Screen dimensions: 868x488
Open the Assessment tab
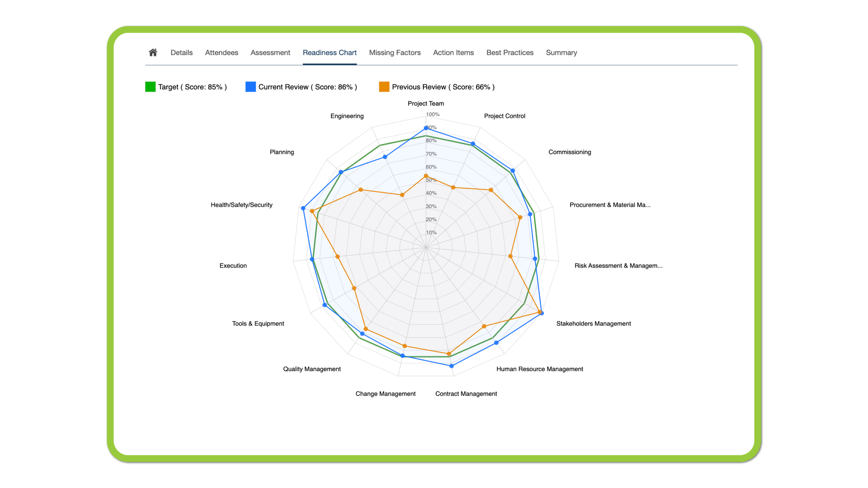(270, 52)
